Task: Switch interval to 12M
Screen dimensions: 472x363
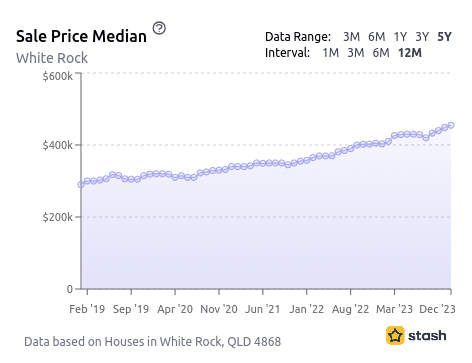Action: click(x=410, y=53)
